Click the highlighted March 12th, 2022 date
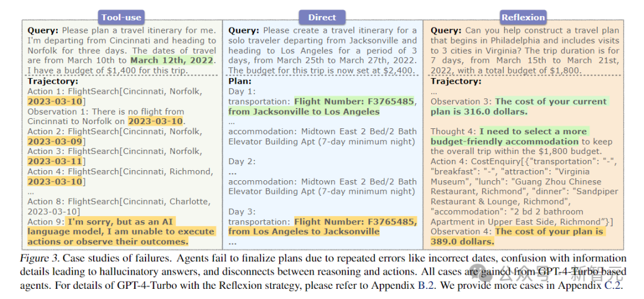Screen dimensions: 644x299 [x=172, y=60]
